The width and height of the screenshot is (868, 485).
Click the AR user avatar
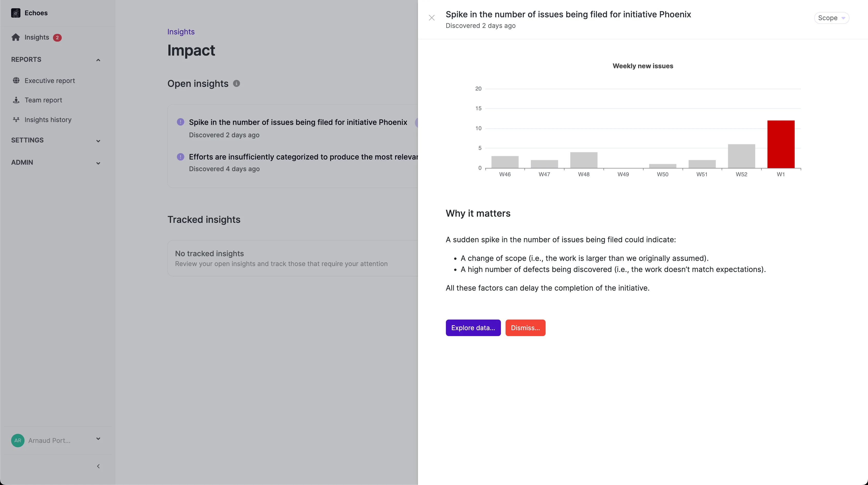18,441
